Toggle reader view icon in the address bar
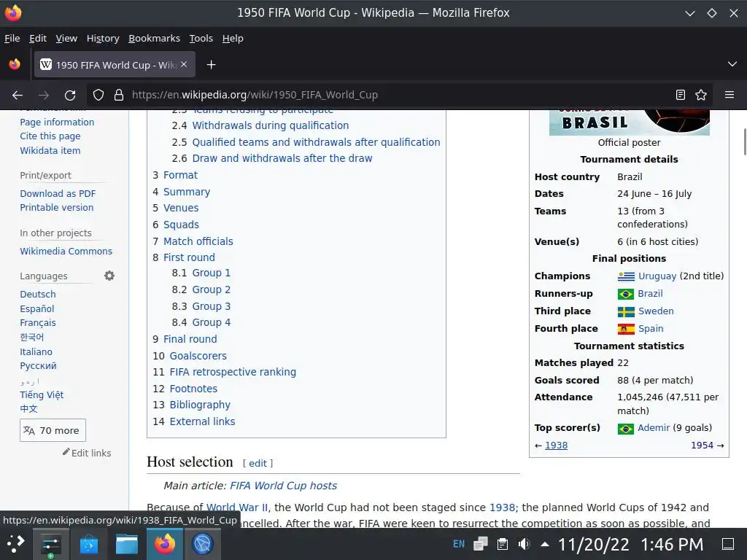 point(681,95)
